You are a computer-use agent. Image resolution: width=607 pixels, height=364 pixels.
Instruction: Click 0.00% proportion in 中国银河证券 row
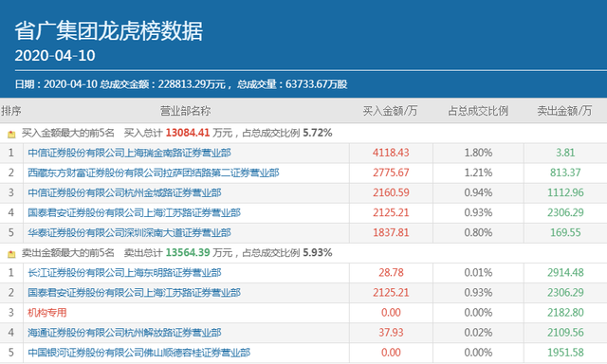click(x=478, y=353)
